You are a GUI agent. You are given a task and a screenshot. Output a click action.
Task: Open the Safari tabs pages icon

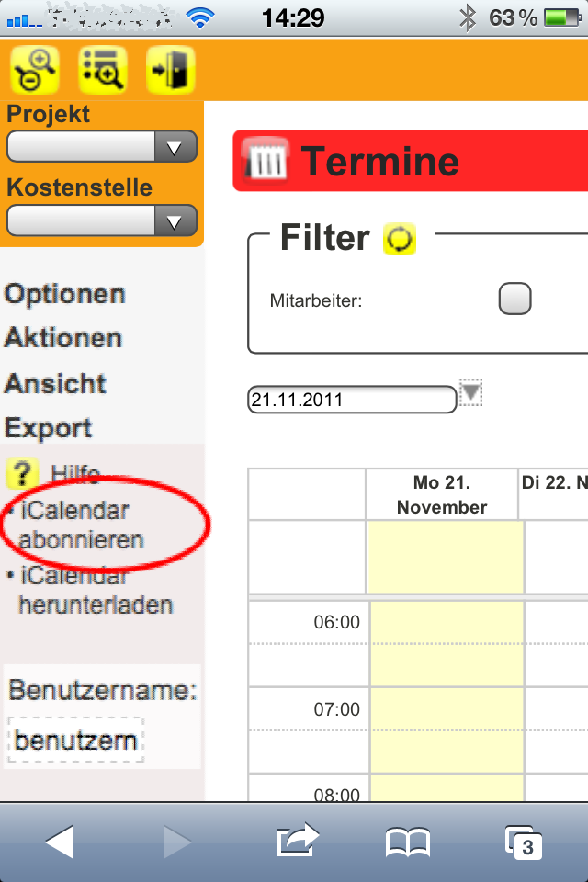coord(524,842)
